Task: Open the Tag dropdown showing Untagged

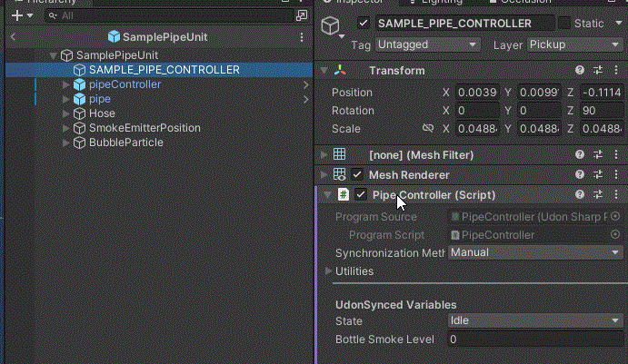Action: (427, 44)
